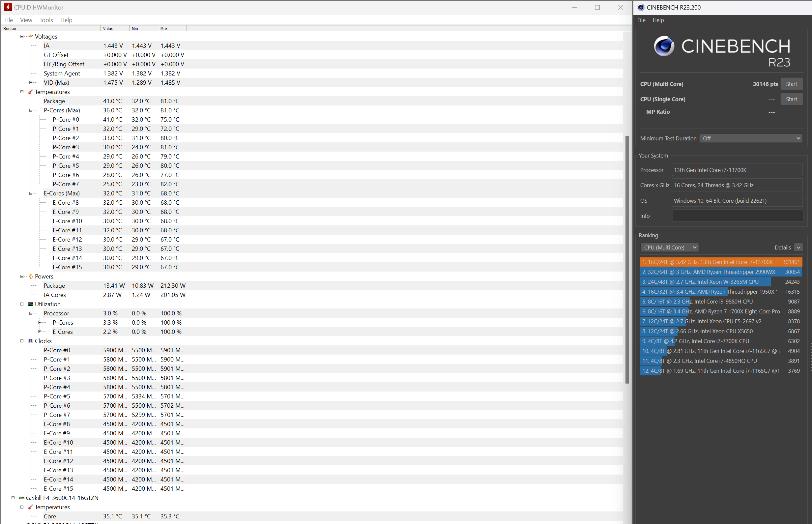This screenshot has height=524, width=812.
Task: Collapse the Utilization tree node
Action: (x=22, y=304)
